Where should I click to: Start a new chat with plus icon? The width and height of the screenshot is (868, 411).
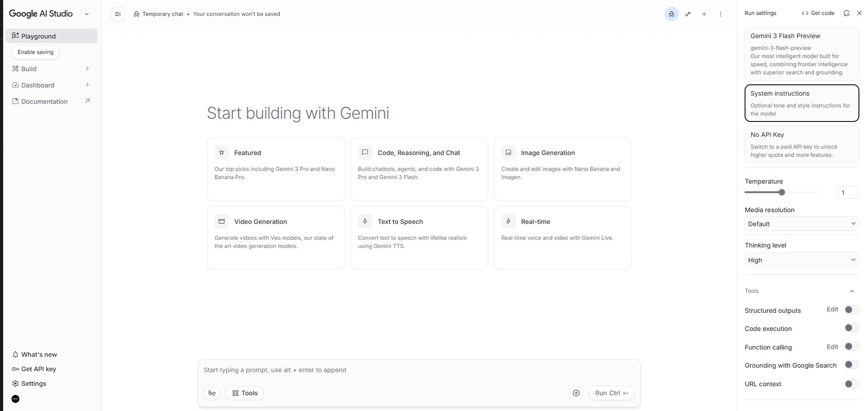(704, 14)
